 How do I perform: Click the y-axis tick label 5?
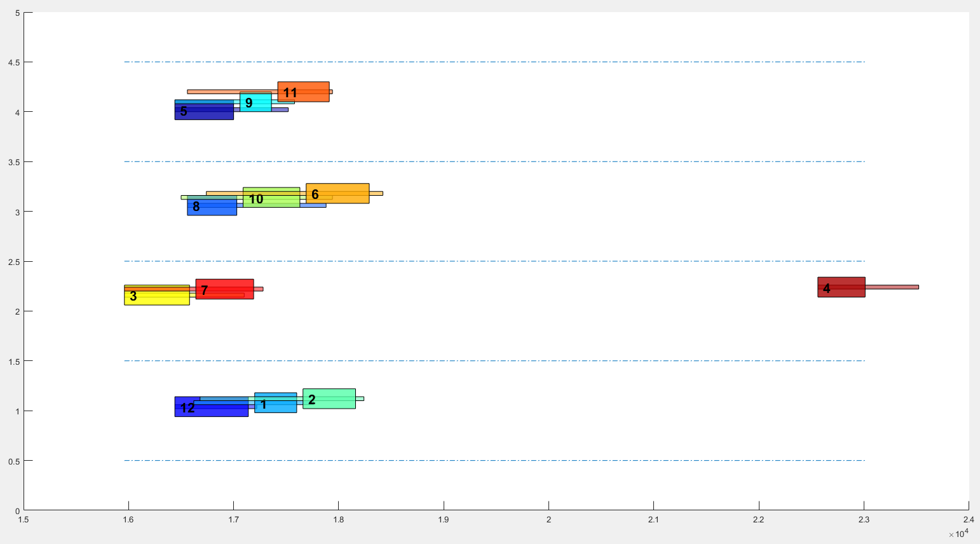(x=17, y=13)
